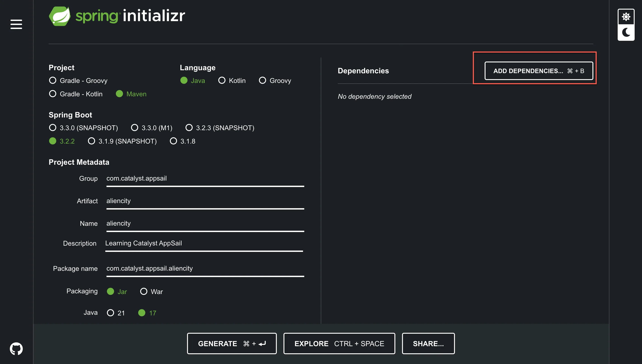The height and width of the screenshot is (364, 642).
Task: Select Java version 21
Action: [x=110, y=313]
